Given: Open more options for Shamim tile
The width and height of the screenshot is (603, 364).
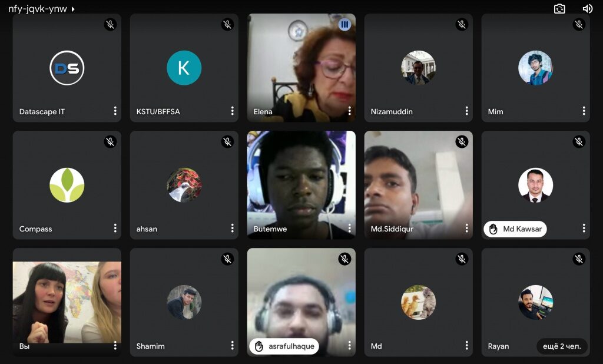Looking at the screenshot, I should [x=232, y=346].
